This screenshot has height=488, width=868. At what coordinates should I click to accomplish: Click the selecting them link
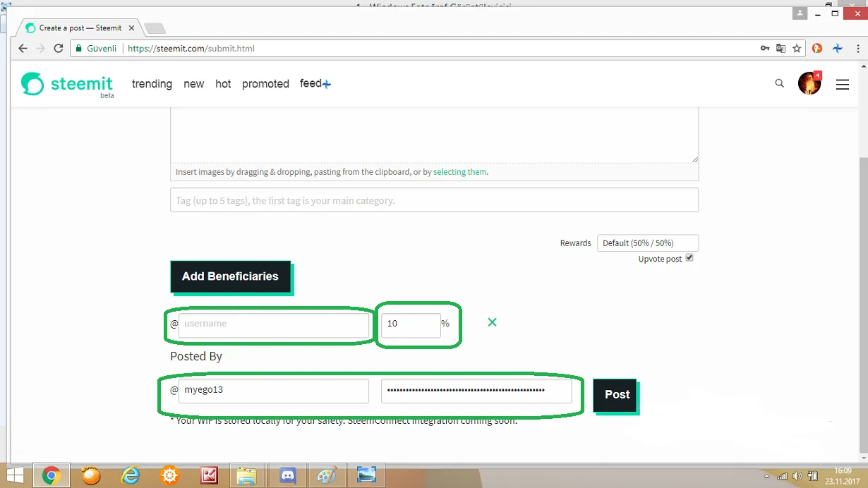pos(459,171)
